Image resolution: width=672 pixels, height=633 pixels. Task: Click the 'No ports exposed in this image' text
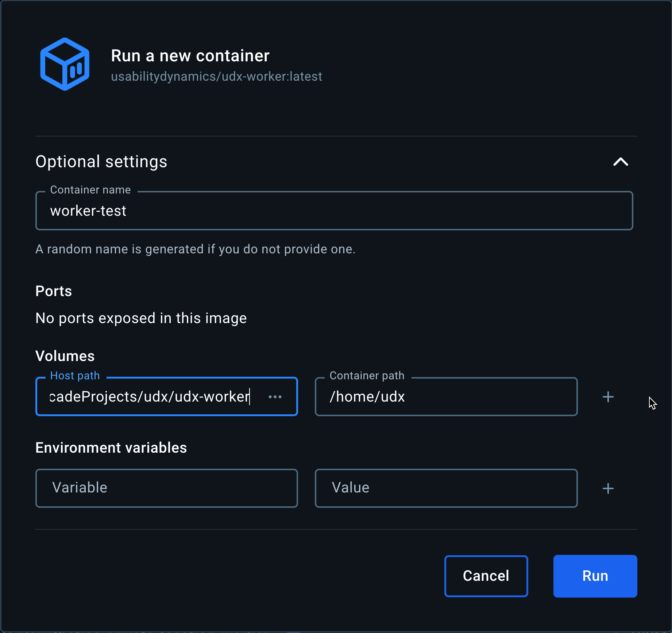[x=141, y=318]
